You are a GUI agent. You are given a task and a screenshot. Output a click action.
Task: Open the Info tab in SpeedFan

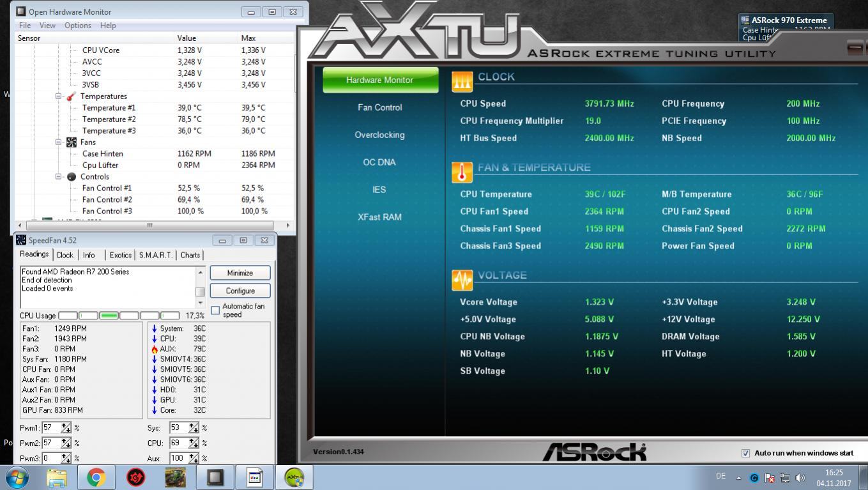click(x=89, y=255)
